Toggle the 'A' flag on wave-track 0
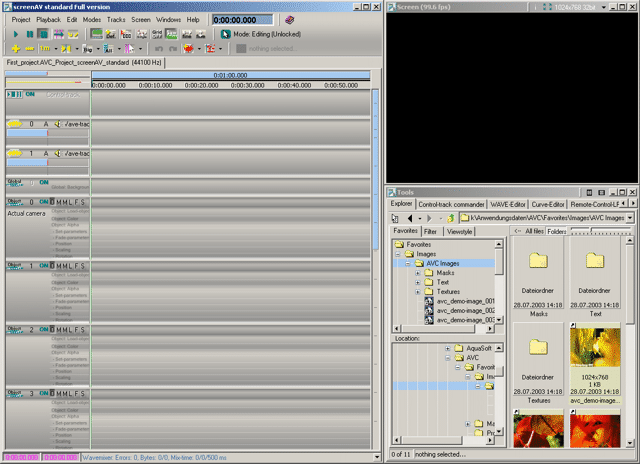 [x=46, y=124]
